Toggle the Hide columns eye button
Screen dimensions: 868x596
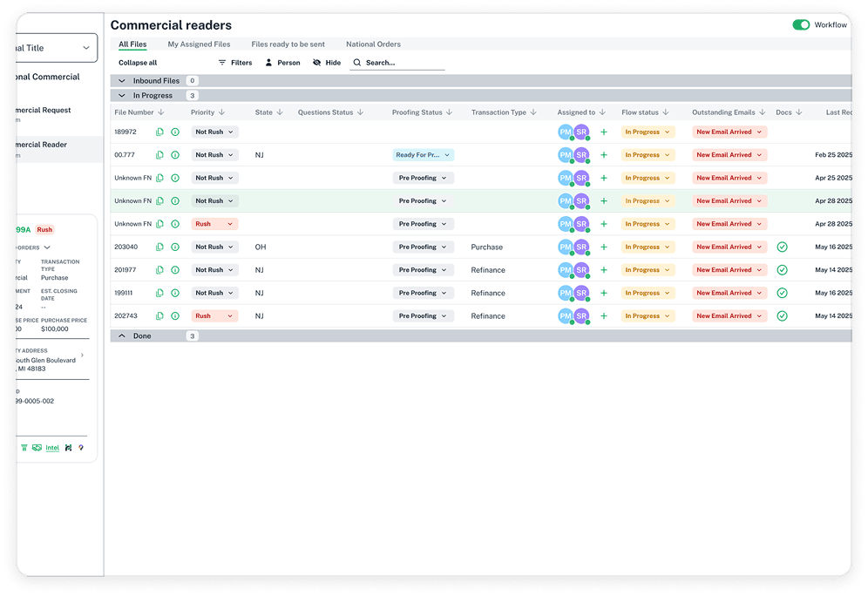(x=327, y=63)
